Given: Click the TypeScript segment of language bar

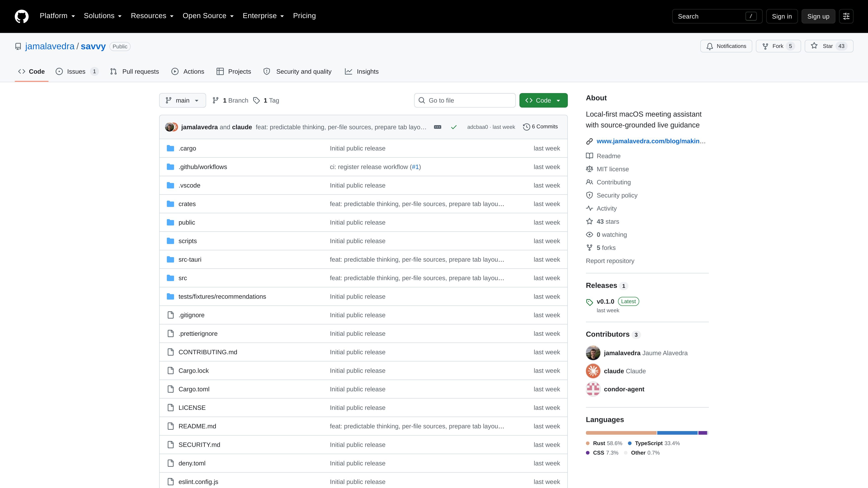Looking at the screenshot, I should [x=677, y=433].
